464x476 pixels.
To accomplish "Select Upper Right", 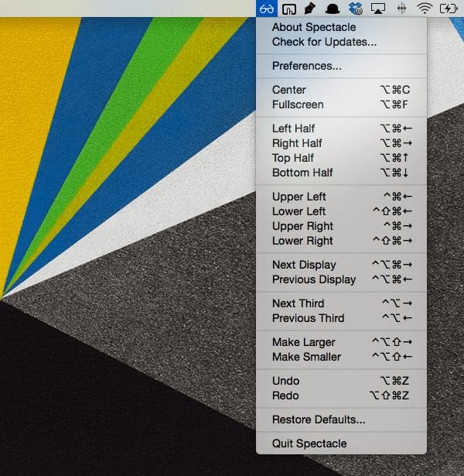I will 341,226.
